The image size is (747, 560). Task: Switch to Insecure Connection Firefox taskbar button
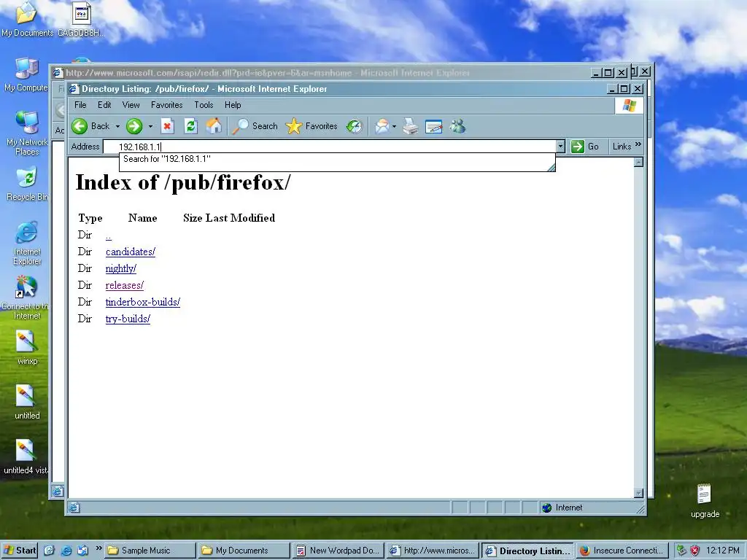tap(622, 551)
